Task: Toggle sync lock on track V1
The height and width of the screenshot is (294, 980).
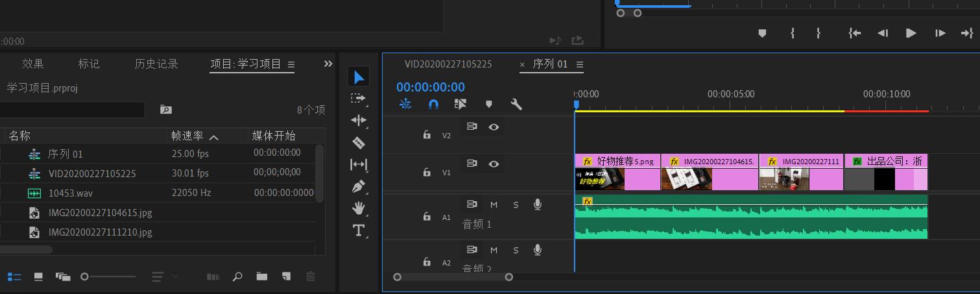Action: pyautogui.click(x=472, y=164)
